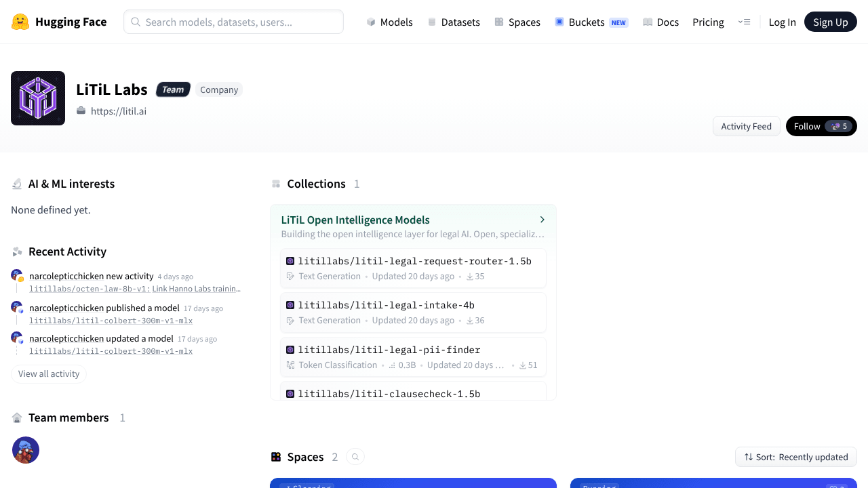Screen dimensions: 868x488
Task: Open published litil-colbert-300m-v1-mlx model link
Action: click(111, 321)
